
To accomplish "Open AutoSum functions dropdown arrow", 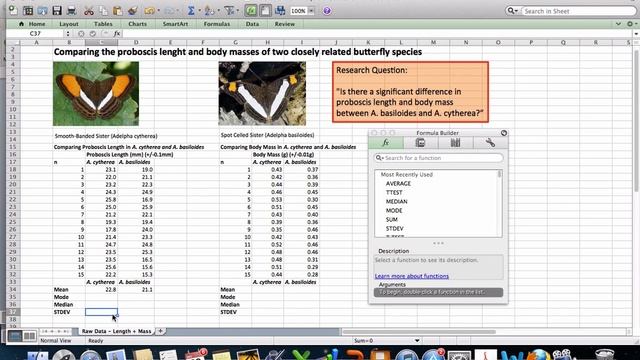I will [199, 11].
